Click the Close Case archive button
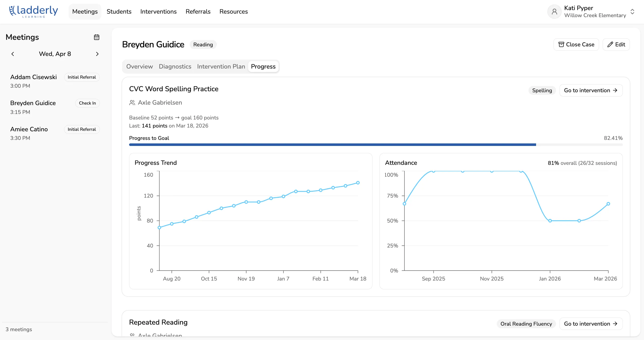The height and width of the screenshot is (340, 644). [576, 45]
